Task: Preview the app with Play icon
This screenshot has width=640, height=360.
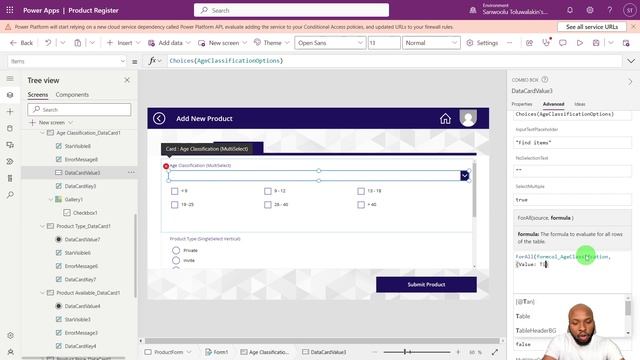Action: [580, 43]
